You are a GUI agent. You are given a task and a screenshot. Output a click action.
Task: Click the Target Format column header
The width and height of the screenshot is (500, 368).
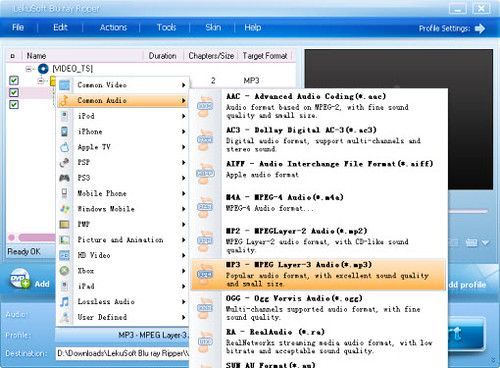pos(265,56)
